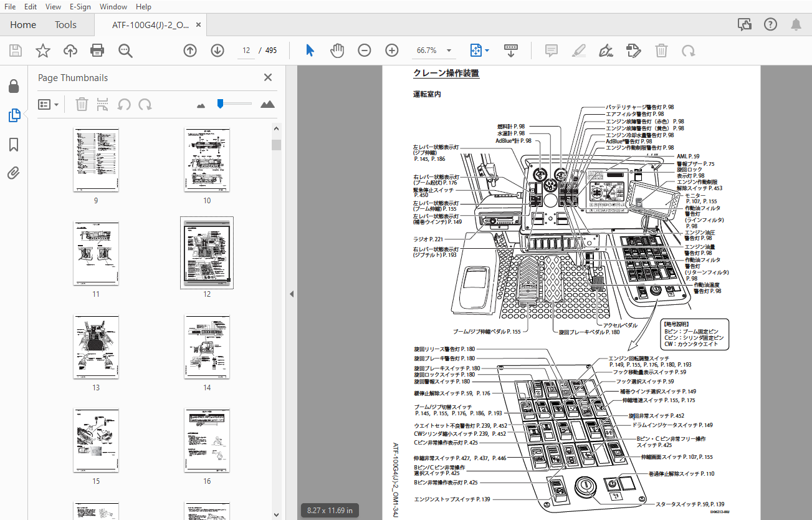Activate the selection arrow tool
This screenshot has height=520, width=812.
coord(310,51)
